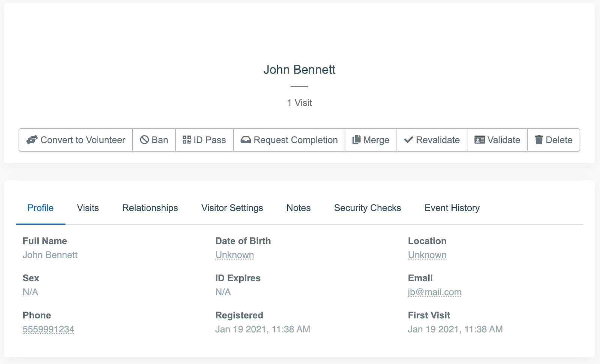Click the Full Name value John Bennett
This screenshot has width=600, height=364.
point(50,255)
